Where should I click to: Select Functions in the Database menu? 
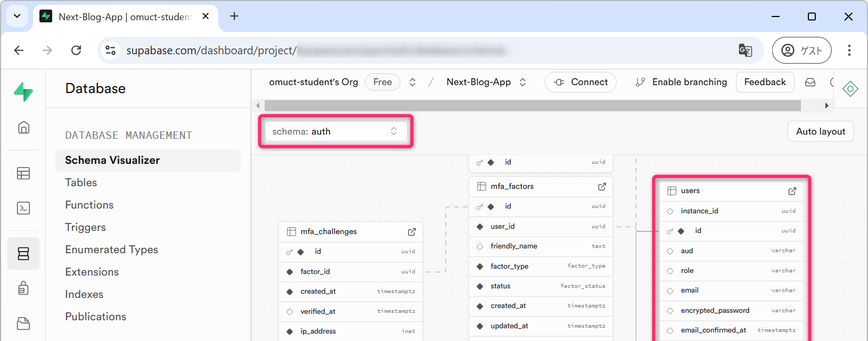(89, 205)
